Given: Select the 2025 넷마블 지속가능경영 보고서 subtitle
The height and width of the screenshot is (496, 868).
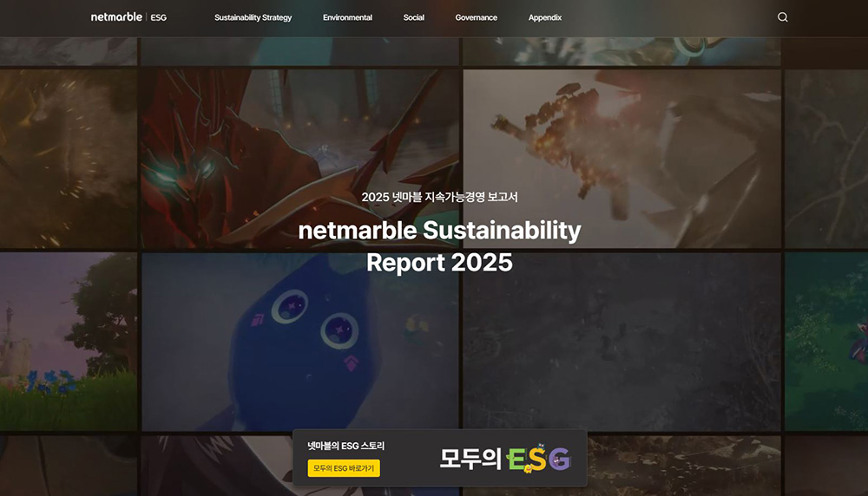Looking at the screenshot, I should point(439,197).
